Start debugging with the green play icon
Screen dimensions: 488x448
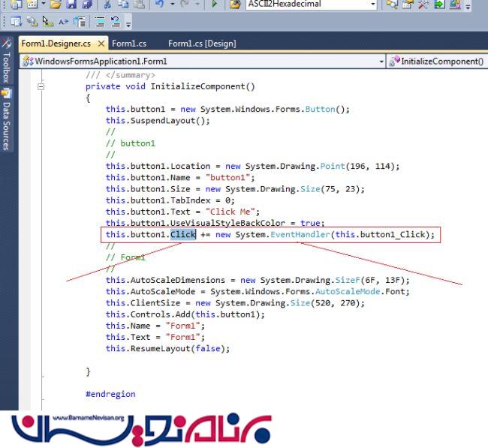pos(214,5)
